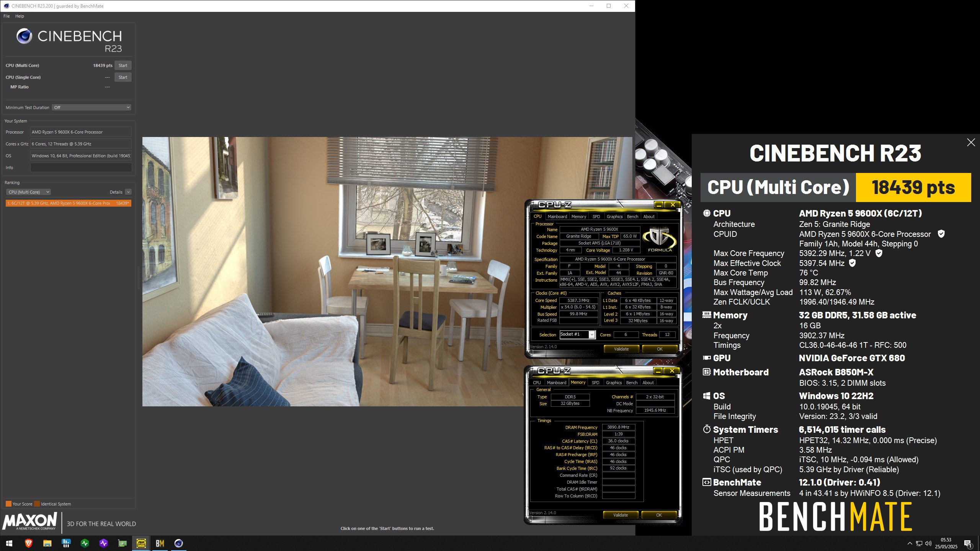Minimize the upper CPU-Z window
Image resolution: width=980 pixels, height=551 pixels.
coord(658,205)
